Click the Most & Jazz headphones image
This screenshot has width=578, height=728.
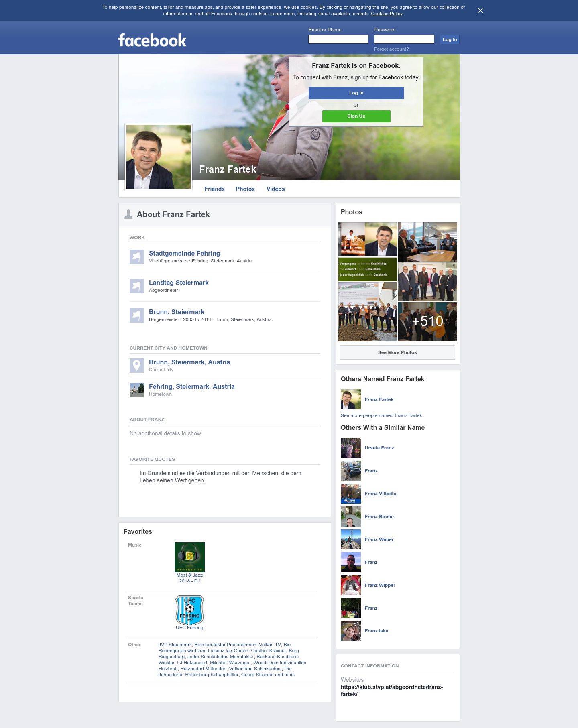189,557
